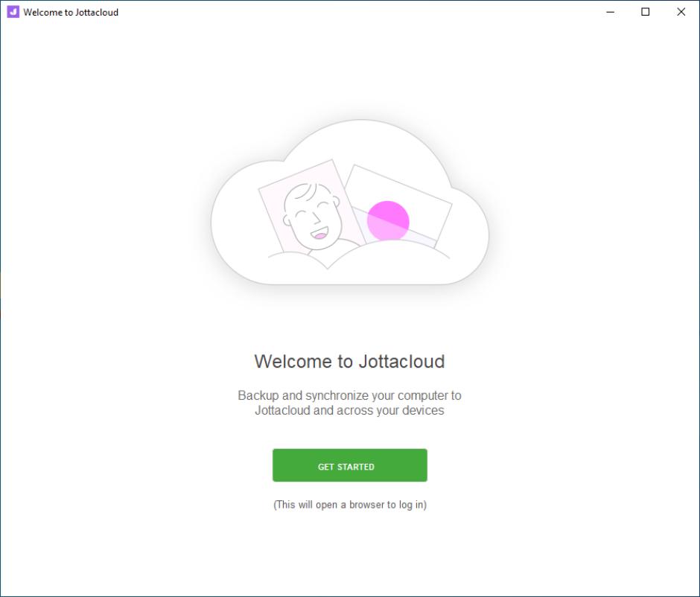This screenshot has width=700, height=597.
Task: Click the note "(This will open a browser to log in)"
Action: 350,505
